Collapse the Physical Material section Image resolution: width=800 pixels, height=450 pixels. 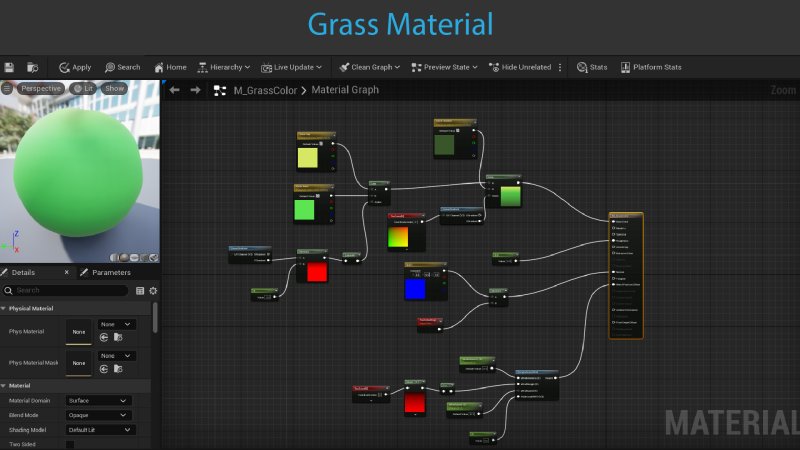(x=4, y=308)
